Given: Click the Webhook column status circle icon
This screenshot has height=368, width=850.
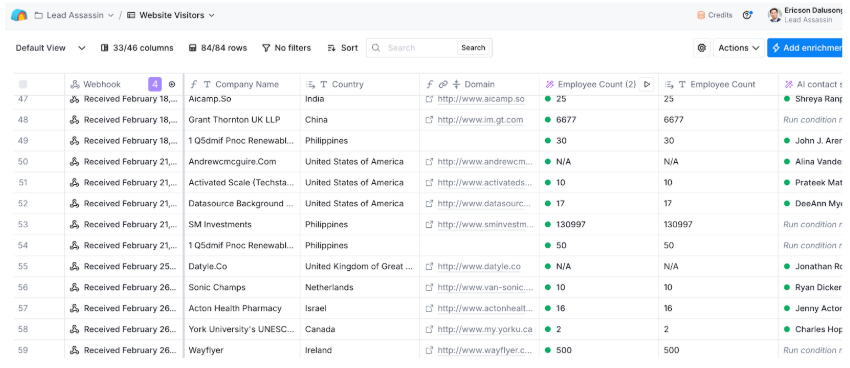Looking at the screenshot, I should (172, 85).
